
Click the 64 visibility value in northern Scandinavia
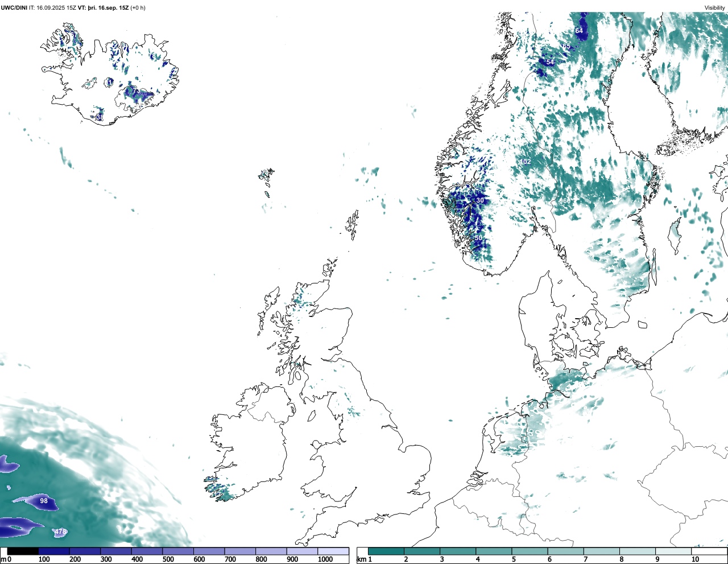[579, 31]
